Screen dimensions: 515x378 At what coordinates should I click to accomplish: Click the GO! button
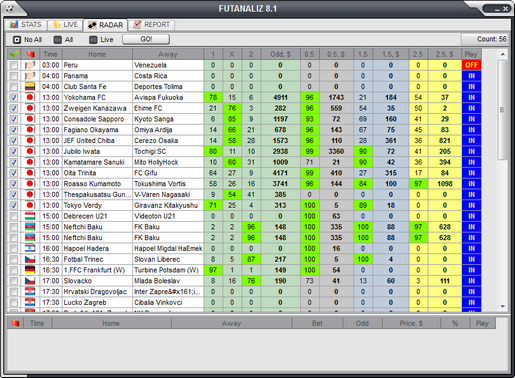coord(146,39)
